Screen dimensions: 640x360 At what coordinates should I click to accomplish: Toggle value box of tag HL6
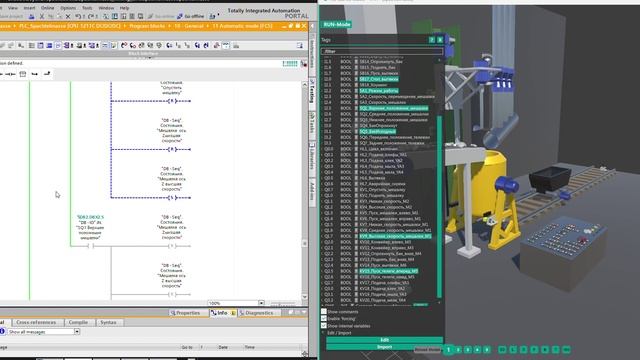coord(356,178)
